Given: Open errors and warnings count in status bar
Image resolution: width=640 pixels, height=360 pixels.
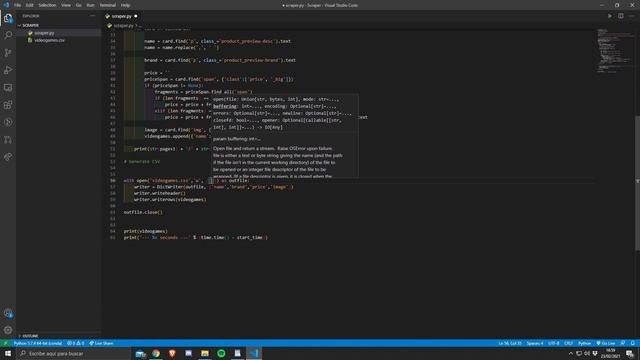Looking at the screenshot, I should pos(76,343).
